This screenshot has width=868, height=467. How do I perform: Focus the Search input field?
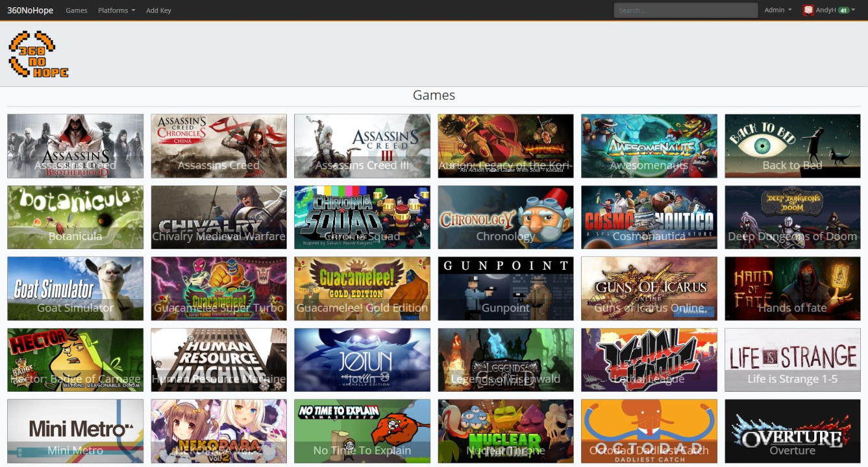click(686, 10)
